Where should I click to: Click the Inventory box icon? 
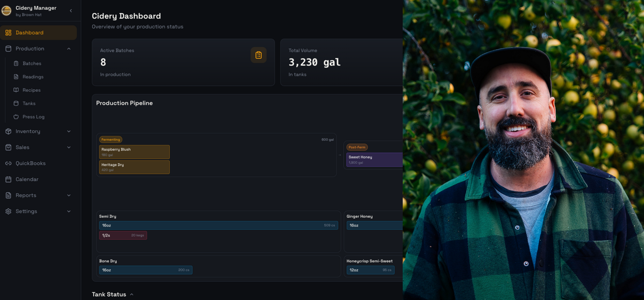(x=8, y=131)
